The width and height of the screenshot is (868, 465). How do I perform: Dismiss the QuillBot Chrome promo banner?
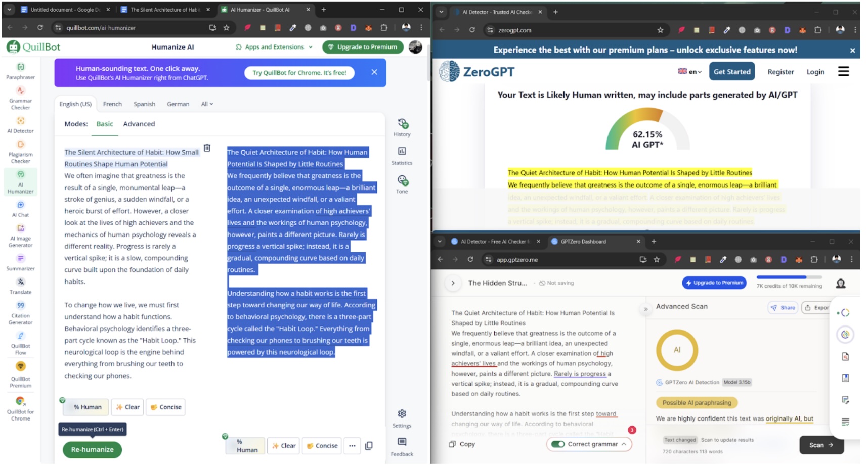[x=374, y=72]
